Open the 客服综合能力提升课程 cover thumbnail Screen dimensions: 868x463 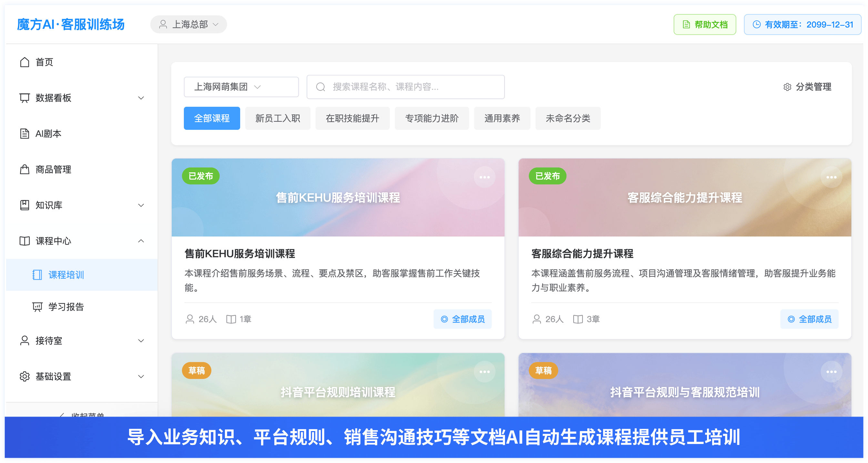coord(685,197)
